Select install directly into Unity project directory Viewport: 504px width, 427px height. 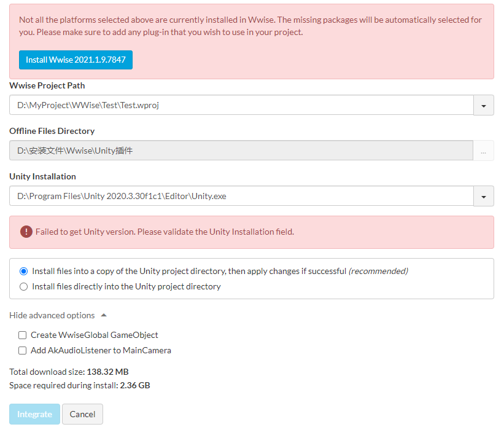click(x=24, y=286)
